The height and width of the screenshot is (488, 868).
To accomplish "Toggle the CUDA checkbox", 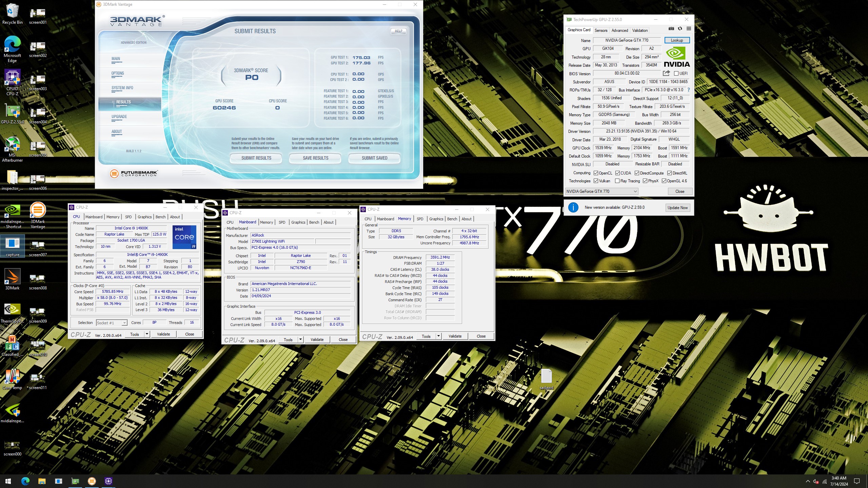I will [x=617, y=173].
